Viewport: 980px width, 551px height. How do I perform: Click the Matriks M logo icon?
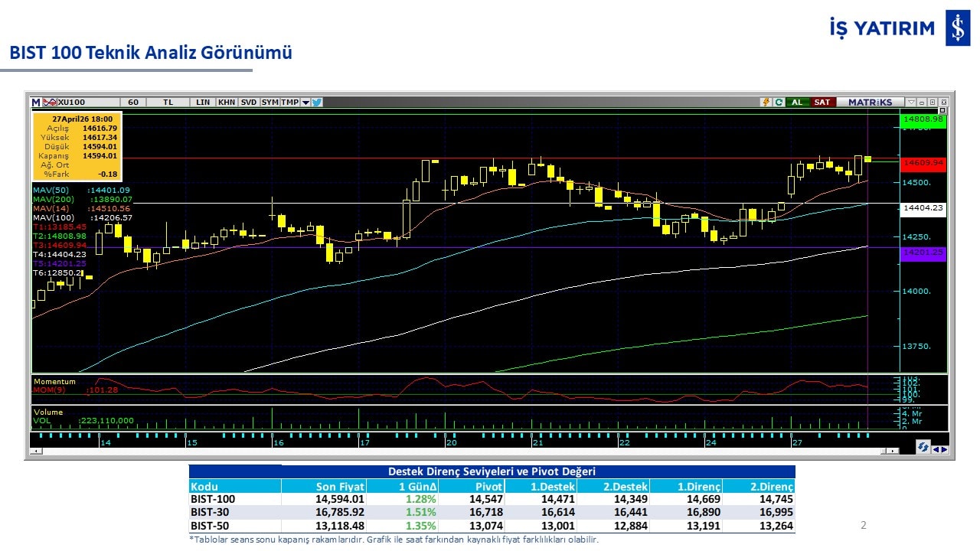click(35, 102)
